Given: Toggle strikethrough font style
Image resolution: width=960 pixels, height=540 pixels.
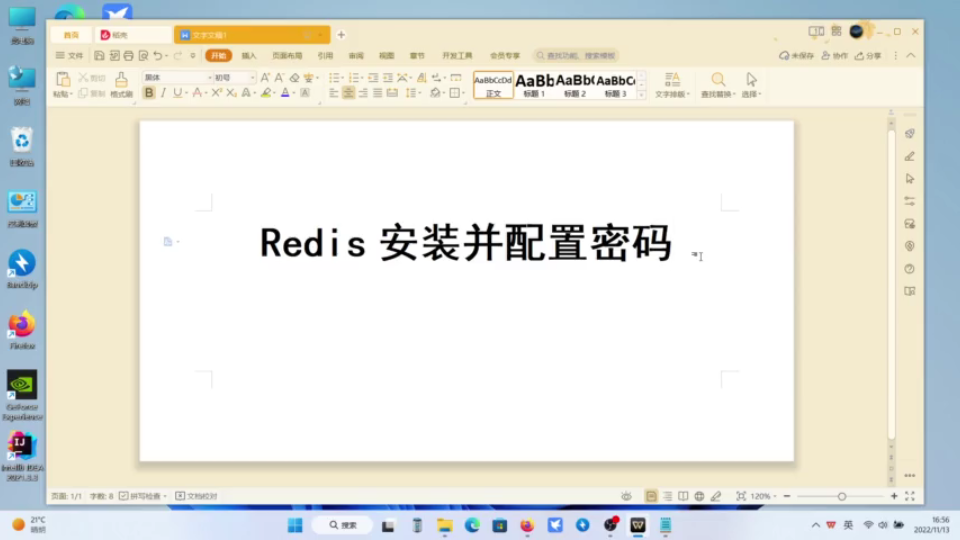Looking at the screenshot, I should point(197,93).
